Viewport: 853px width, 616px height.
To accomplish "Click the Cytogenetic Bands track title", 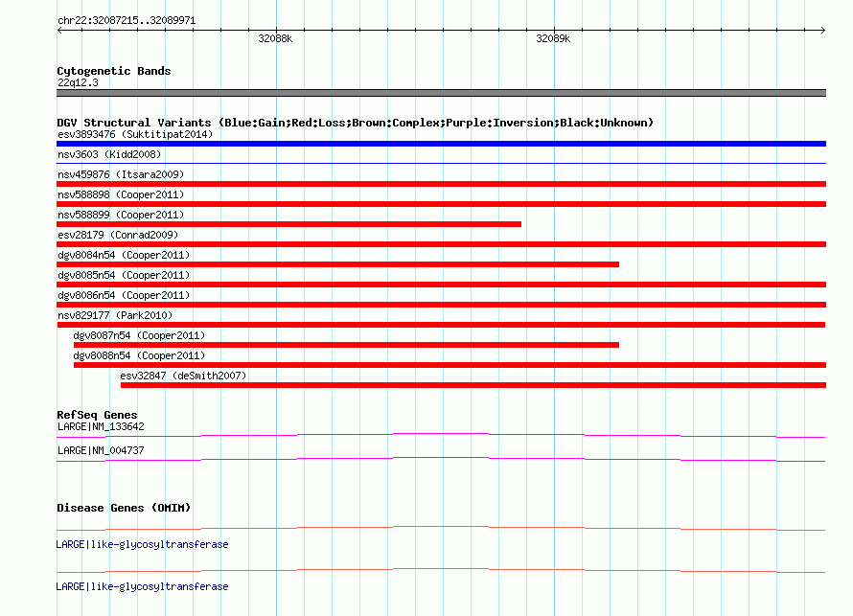I will pyautogui.click(x=114, y=71).
